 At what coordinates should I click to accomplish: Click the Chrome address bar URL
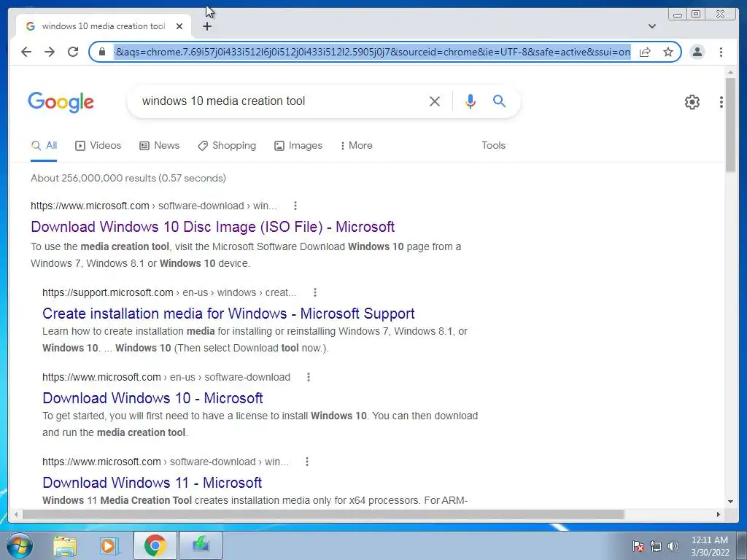(x=373, y=52)
